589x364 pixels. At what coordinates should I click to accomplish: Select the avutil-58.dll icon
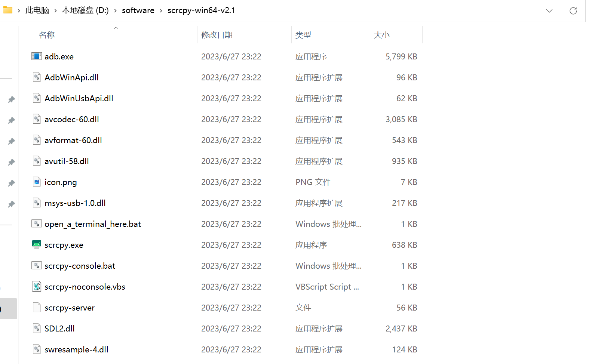pos(36,161)
